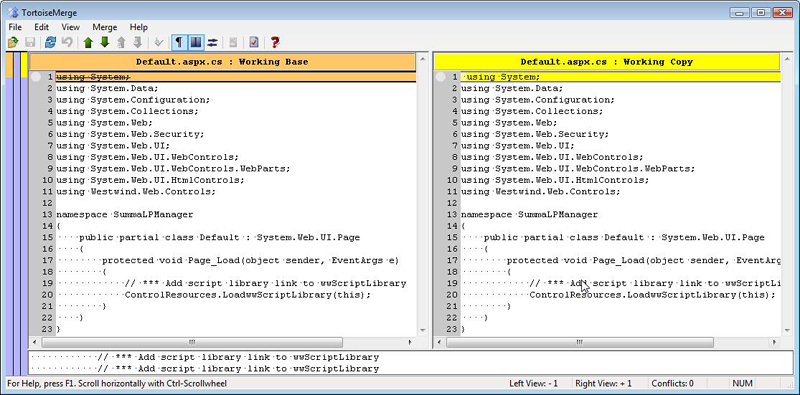Toggle show whitespace pilcrow button
The height and width of the screenshot is (395, 800).
point(179,42)
